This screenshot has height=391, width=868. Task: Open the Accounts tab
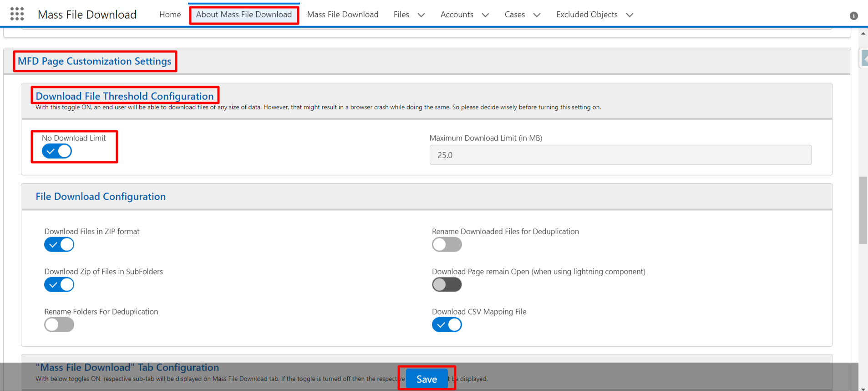(x=457, y=15)
